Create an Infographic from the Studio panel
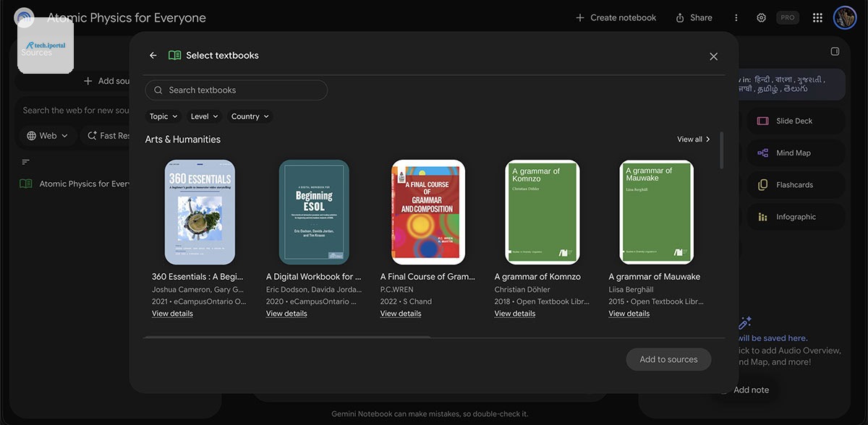Image resolution: width=868 pixels, height=425 pixels. [796, 216]
